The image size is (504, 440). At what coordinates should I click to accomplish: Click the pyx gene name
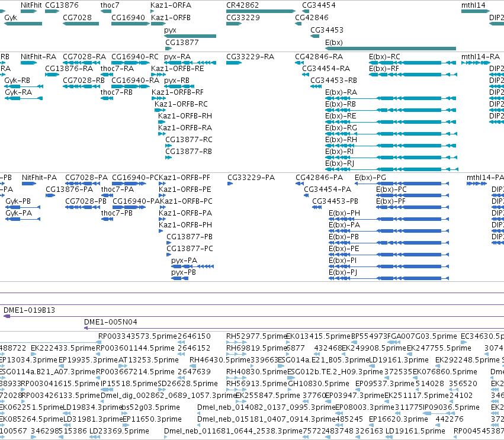click(x=170, y=30)
